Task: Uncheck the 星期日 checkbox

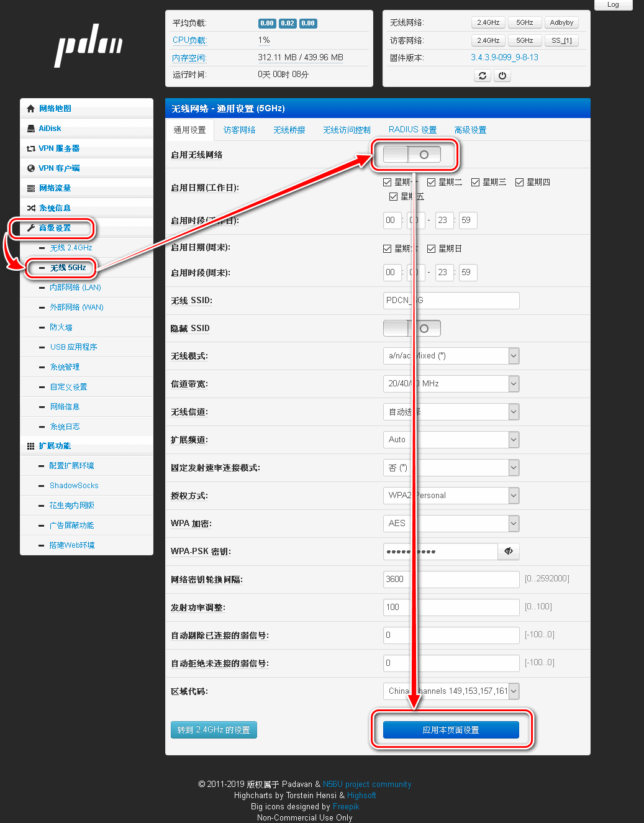Action: pos(431,248)
